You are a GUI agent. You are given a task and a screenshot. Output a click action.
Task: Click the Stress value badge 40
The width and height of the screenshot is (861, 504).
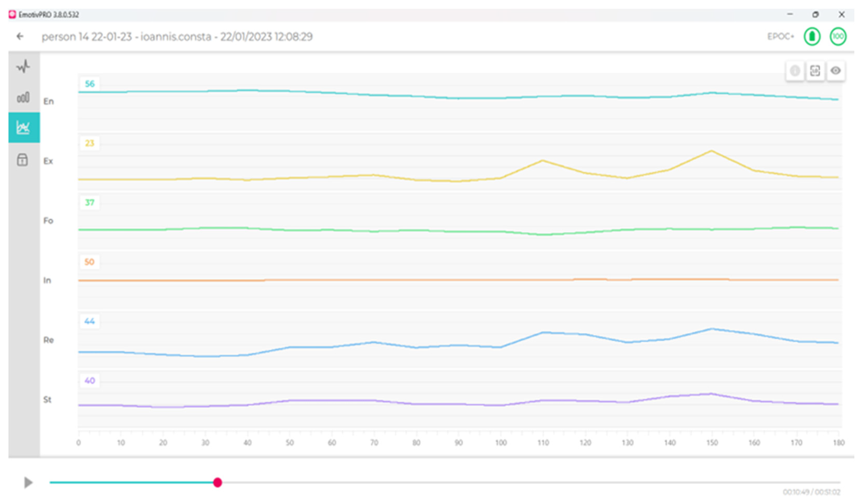click(x=90, y=381)
